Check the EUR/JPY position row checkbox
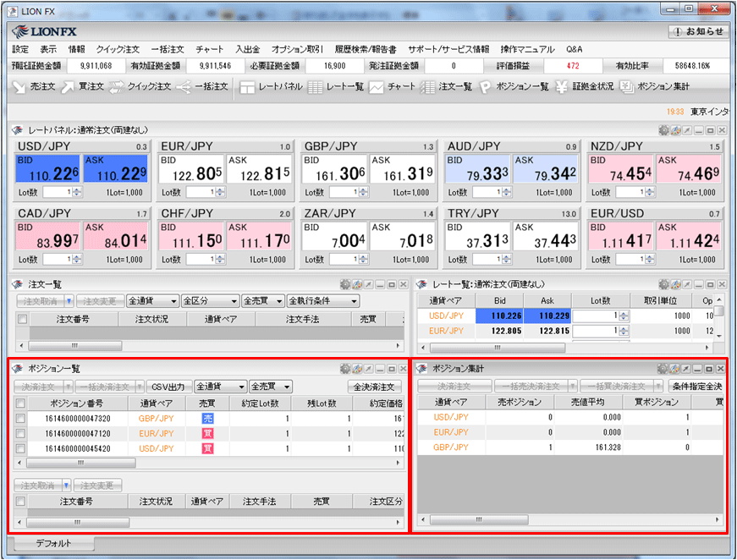The width and height of the screenshot is (737, 560). (20, 433)
